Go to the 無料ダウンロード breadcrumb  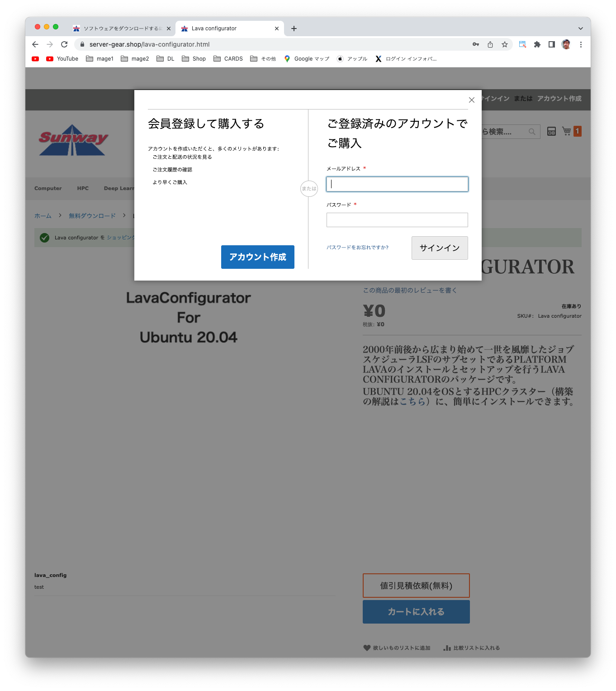pyautogui.click(x=92, y=216)
